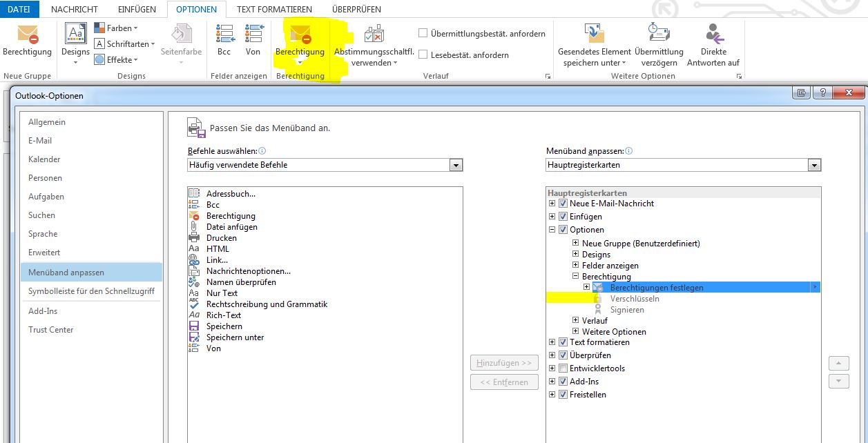The width and height of the screenshot is (868, 443).
Task: Move selected item up arrow button
Action: pyautogui.click(x=838, y=363)
